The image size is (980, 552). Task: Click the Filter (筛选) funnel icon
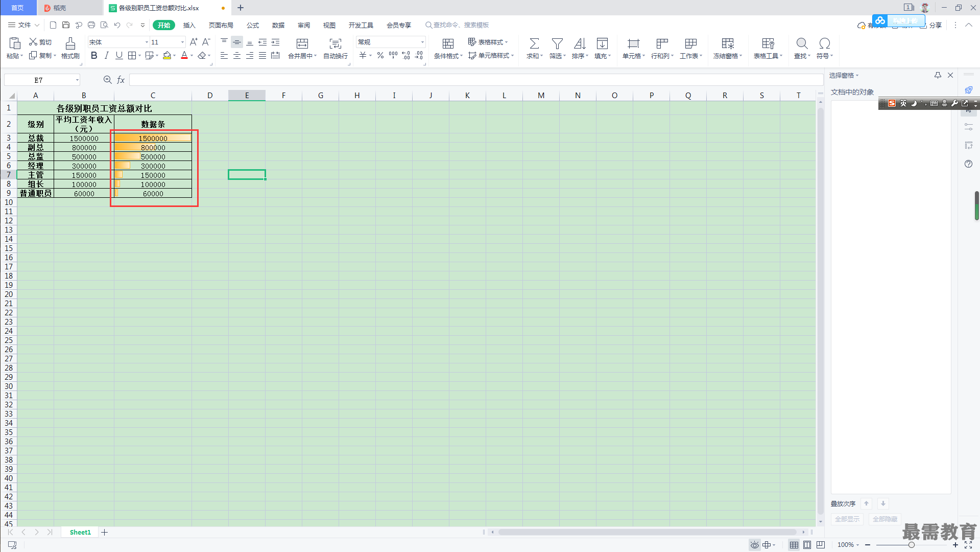tap(557, 43)
